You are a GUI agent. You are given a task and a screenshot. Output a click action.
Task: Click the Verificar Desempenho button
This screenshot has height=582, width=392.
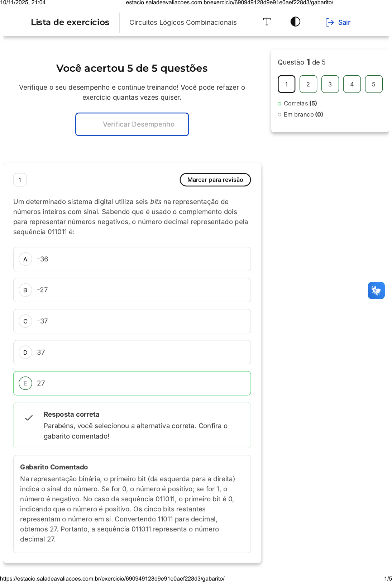132,124
